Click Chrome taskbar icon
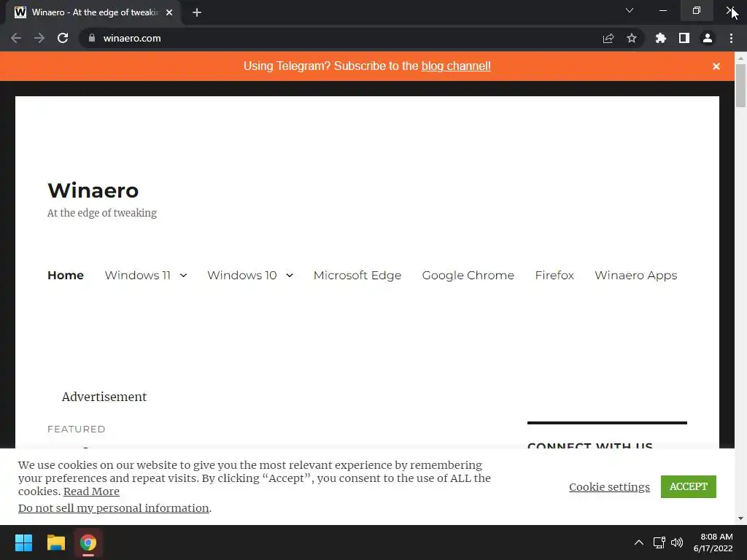The height and width of the screenshot is (560, 747). tap(88, 542)
